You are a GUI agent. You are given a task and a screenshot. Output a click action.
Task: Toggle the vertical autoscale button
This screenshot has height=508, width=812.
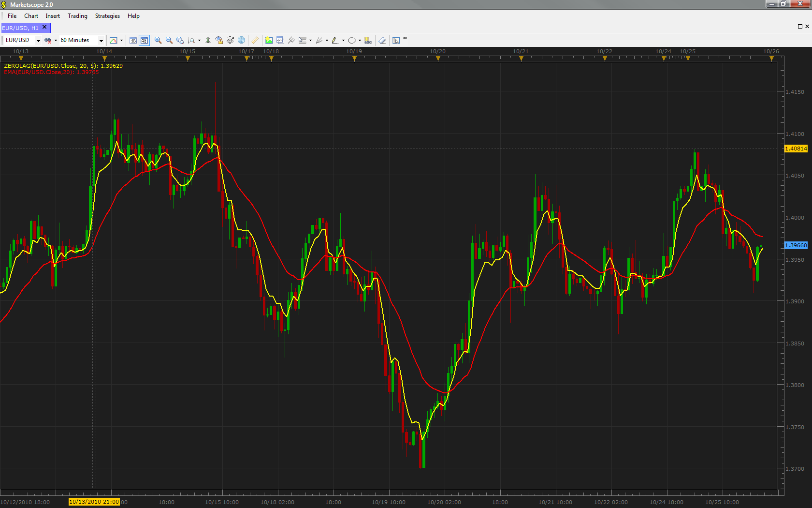coord(208,40)
